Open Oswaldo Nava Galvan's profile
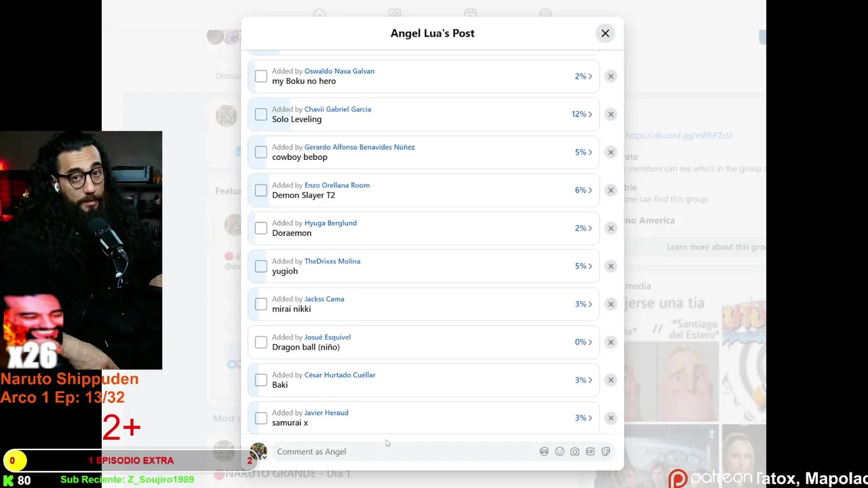 tap(339, 71)
